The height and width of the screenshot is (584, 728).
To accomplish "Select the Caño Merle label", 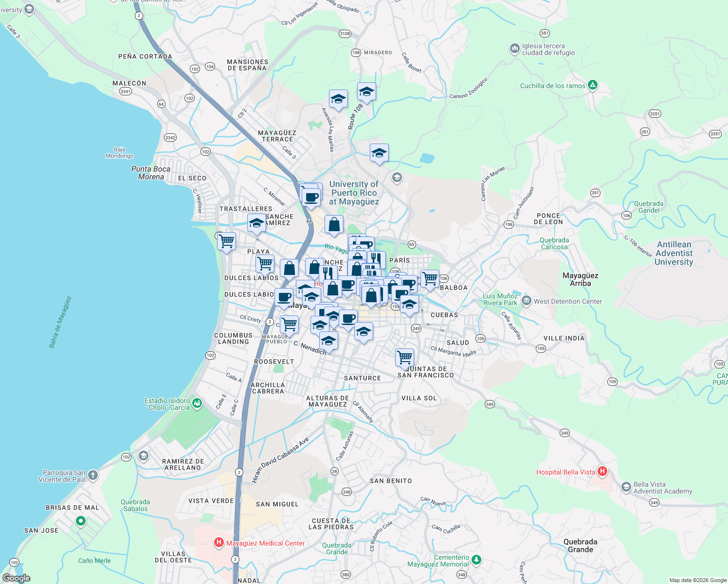I will coord(94,561).
